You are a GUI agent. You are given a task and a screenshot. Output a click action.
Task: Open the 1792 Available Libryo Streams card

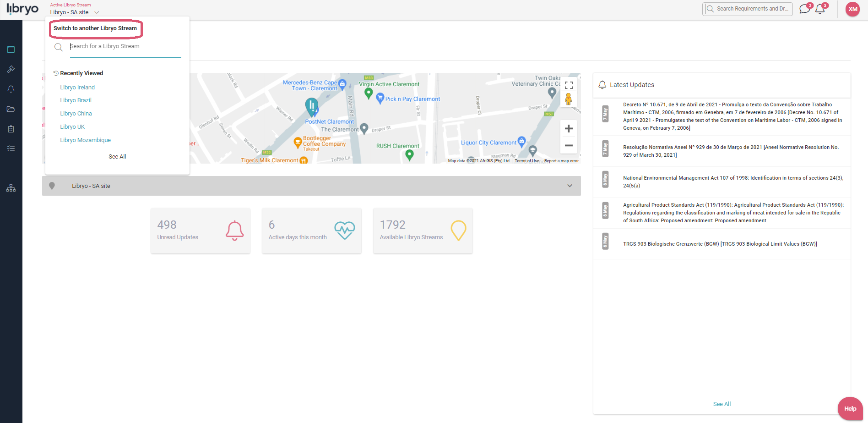coord(423,231)
